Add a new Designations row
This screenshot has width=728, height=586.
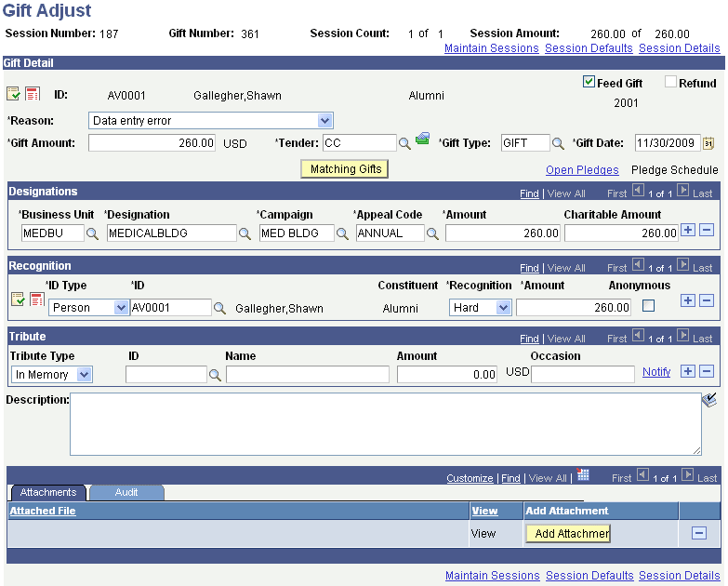pyautogui.click(x=688, y=230)
